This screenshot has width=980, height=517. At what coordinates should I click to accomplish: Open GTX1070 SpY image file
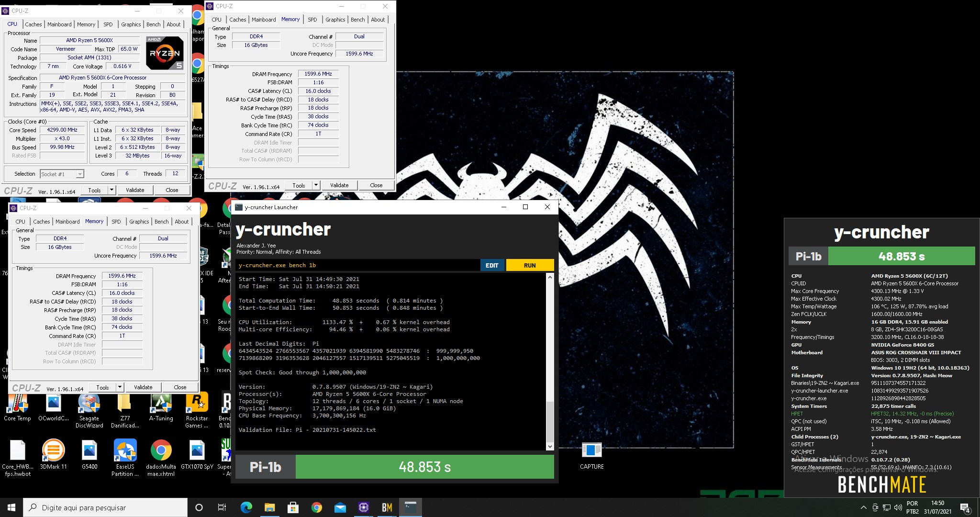click(197, 454)
